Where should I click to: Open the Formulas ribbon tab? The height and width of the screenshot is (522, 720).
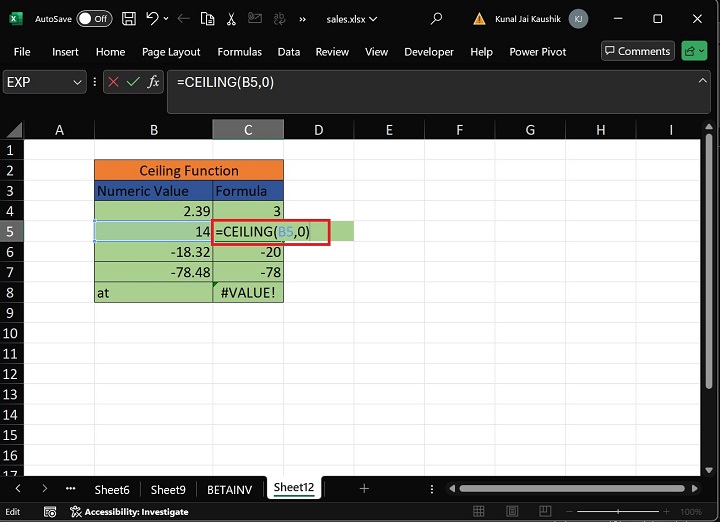[239, 52]
